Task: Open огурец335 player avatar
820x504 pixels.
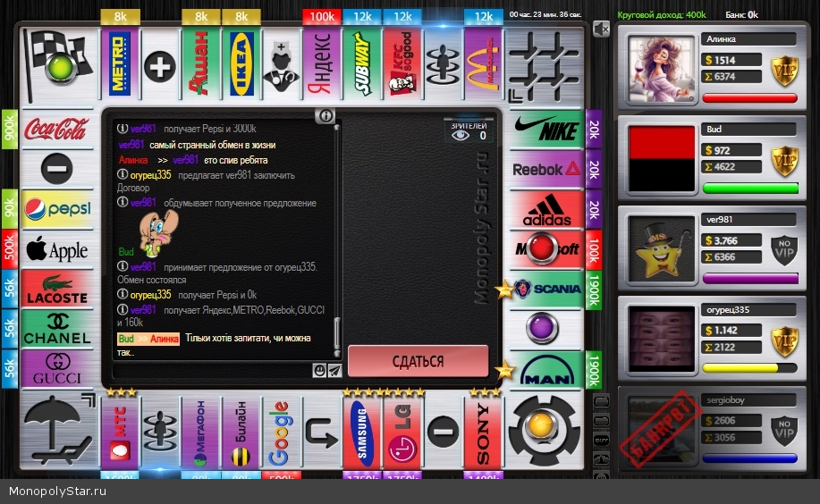Action: (662, 340)
